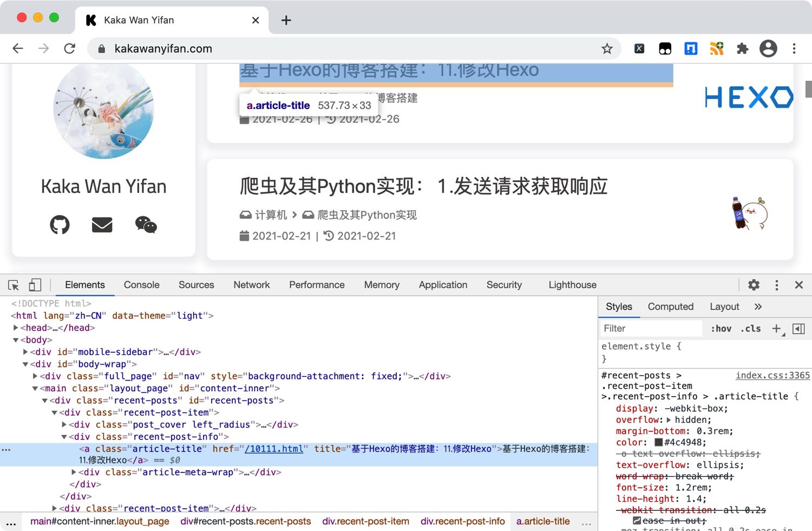This screenshot has width=812, height=531.
Task: Toggle the .cls element classes panel
Action: click(751, 328)
